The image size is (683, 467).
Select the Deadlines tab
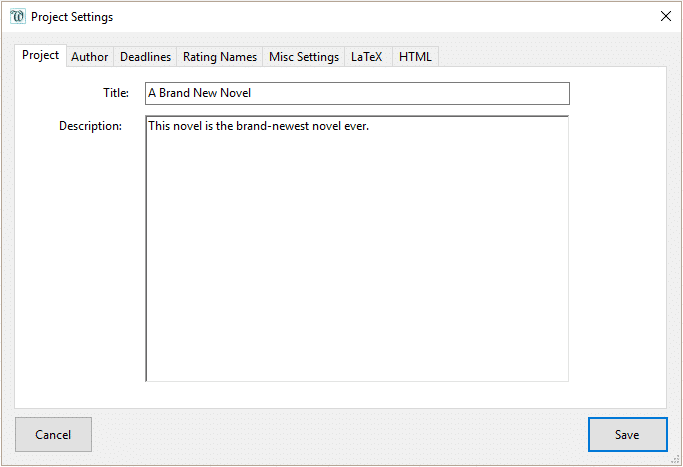(145, 57)
